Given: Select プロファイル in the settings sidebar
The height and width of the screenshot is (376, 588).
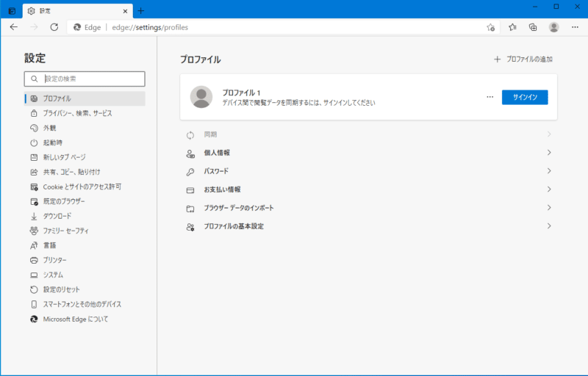Looking at the screenshot, I should pyautogui.click(x=85, y=98).
